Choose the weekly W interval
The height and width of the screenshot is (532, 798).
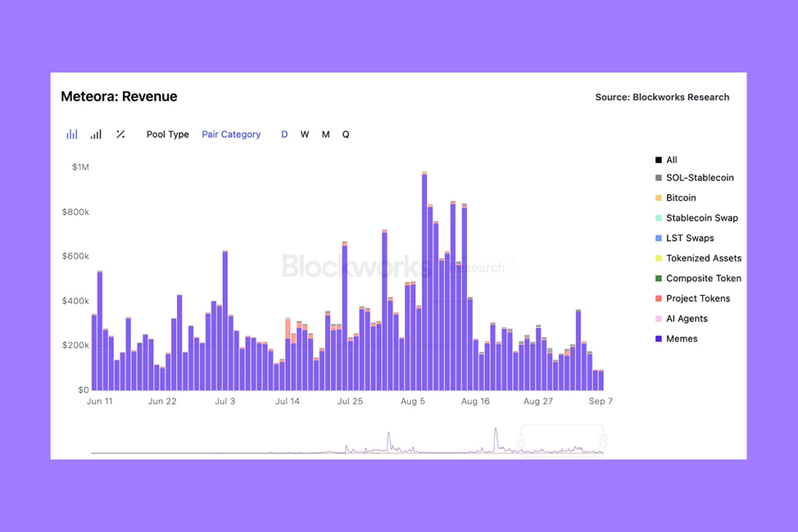pyautogui.click(x=305, y=134)
